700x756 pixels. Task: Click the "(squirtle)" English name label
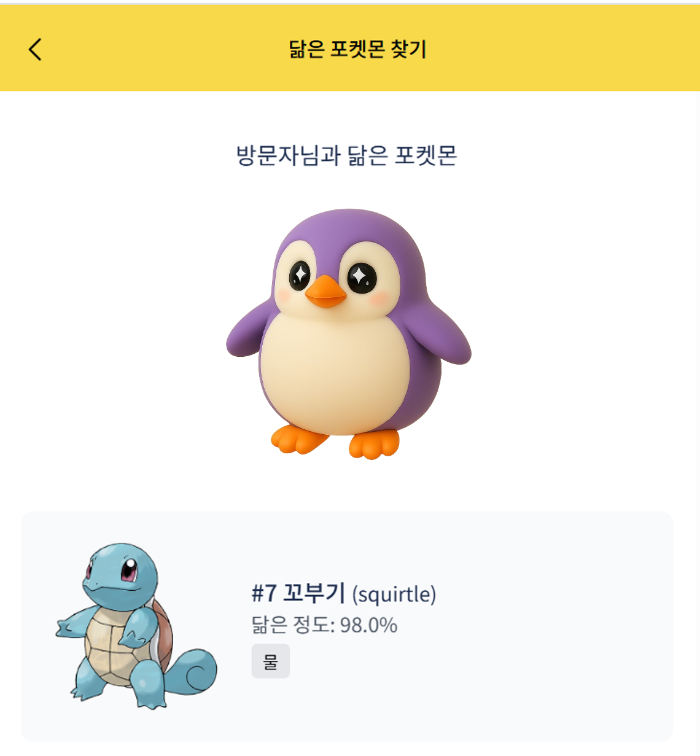pyautogui.click(x=394, y=594)
